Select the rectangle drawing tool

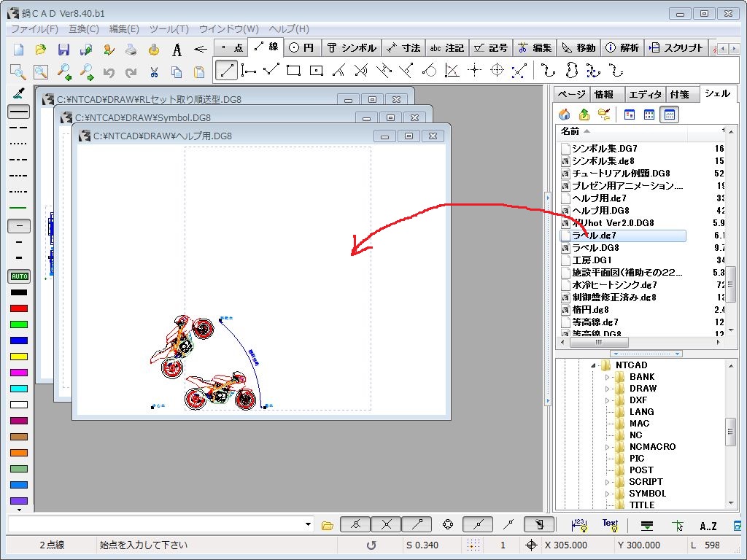[294, 71]
